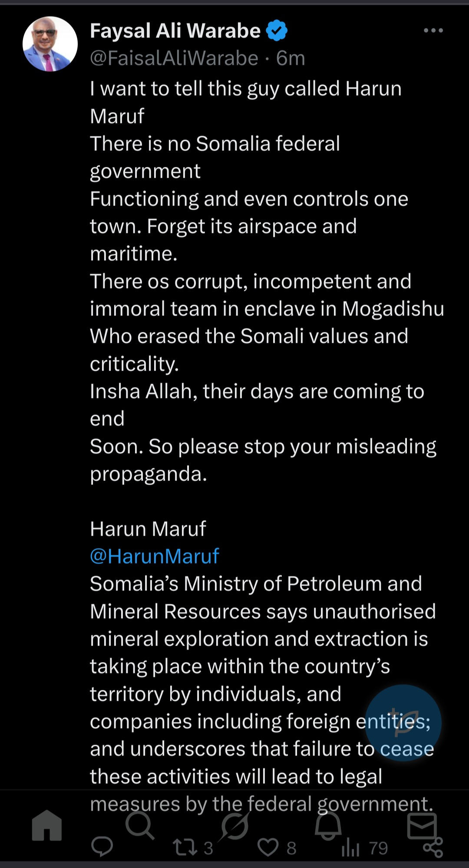Tap the reply speech bubble icon
This screenshot has height=868, width=469.
(x=102, y=847)
